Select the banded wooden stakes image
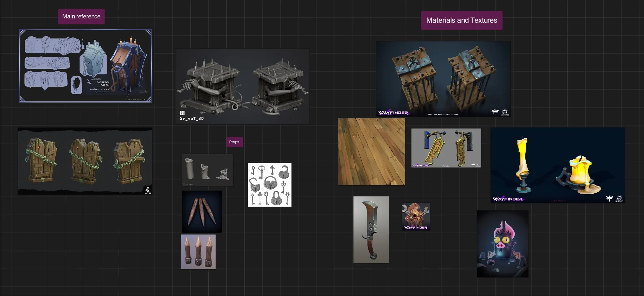Image resolution: width=644 pixels, height=296 pixels. 198,252
